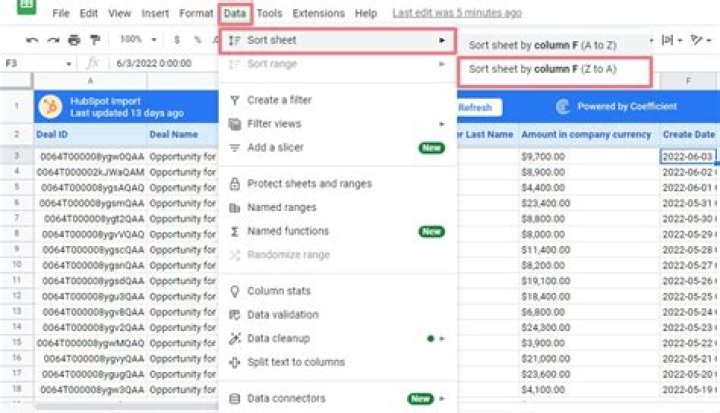This screenshot has height=413, width=720.
Task: Select the column A header
Action: click(x=91, y=80)
